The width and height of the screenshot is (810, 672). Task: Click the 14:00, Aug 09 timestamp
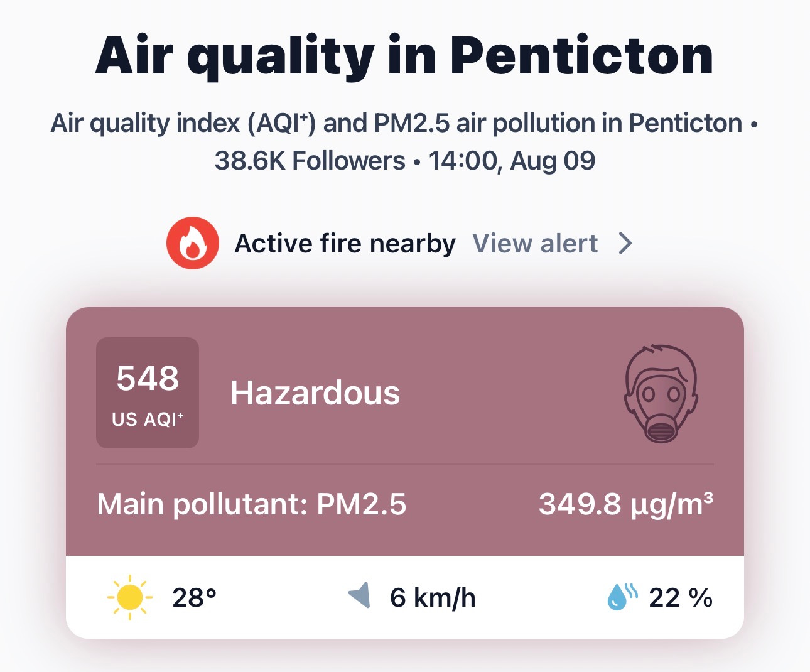(512, 161)
